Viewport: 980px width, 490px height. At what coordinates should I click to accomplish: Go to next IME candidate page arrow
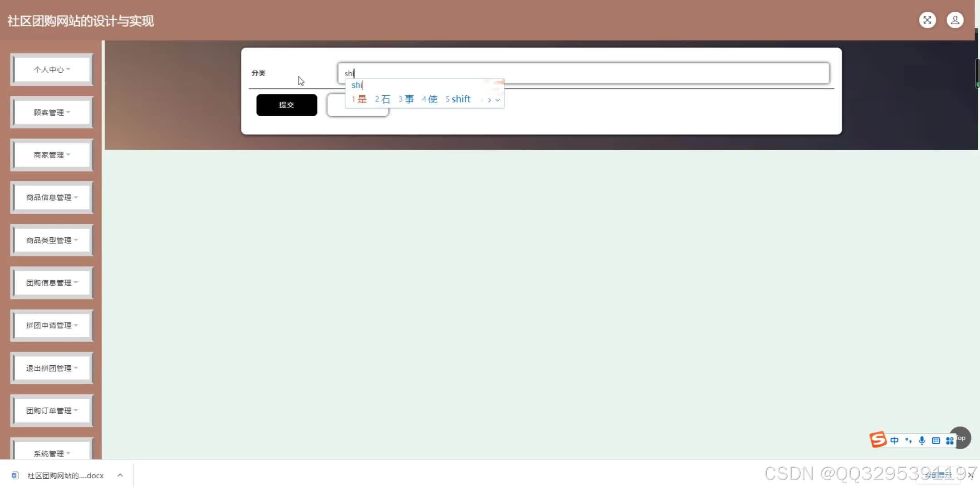click(x=489, y=100)
